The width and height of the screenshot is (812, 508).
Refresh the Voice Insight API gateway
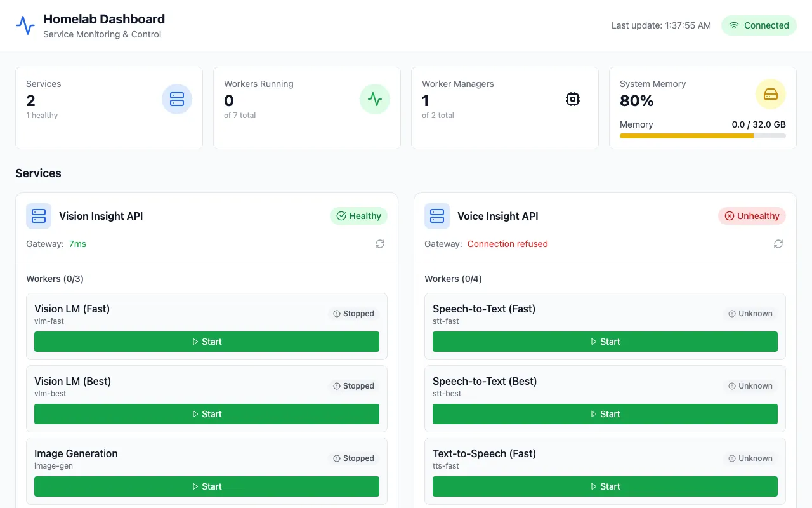(x=778, y=244)
